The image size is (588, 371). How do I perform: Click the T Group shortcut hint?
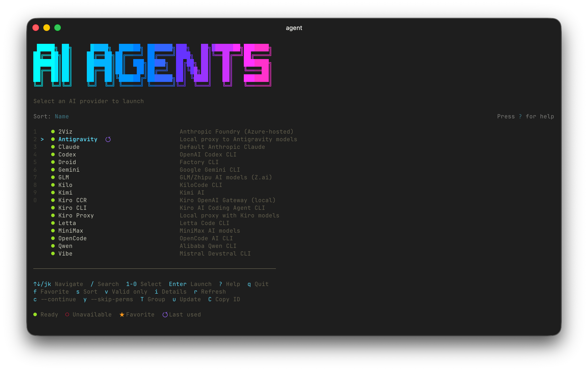(153, 299)
